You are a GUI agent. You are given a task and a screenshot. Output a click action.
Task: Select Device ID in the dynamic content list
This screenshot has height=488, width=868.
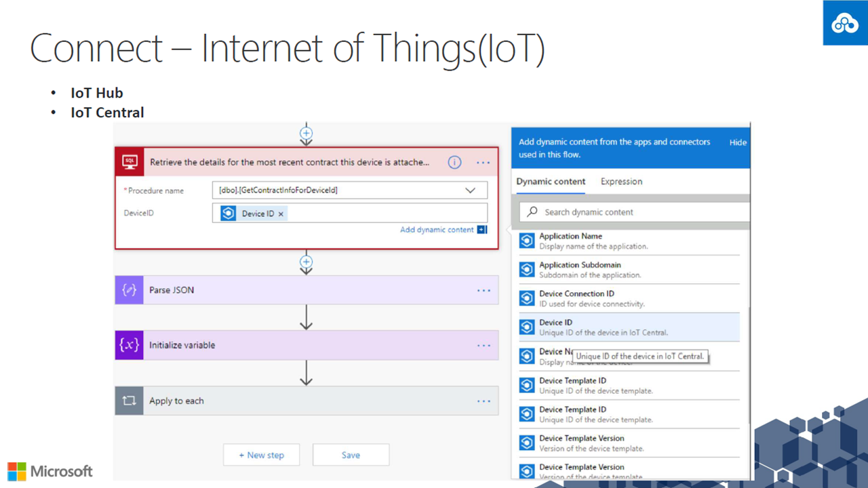click(x=629, y=327)
